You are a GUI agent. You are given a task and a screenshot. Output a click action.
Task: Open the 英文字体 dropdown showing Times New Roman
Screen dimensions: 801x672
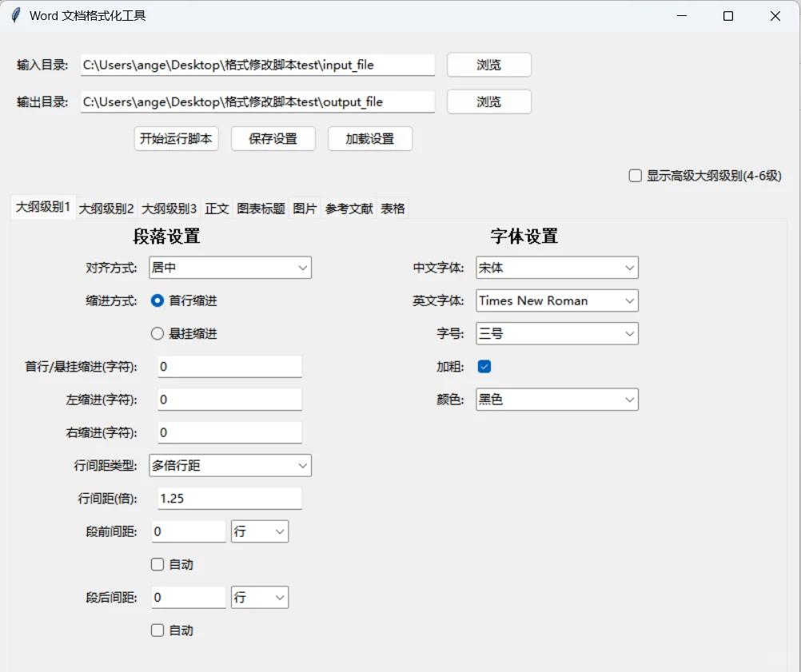pos(556,300)
